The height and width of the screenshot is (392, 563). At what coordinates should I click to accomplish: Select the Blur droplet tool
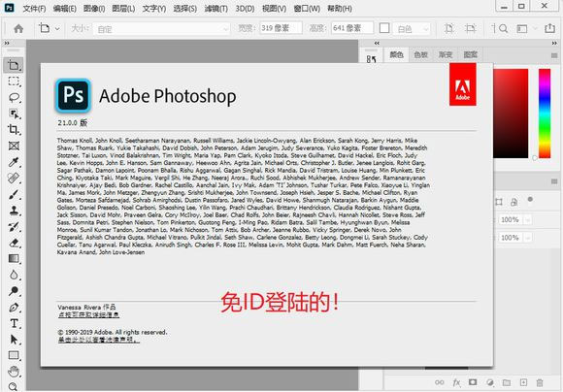[14, 275]
